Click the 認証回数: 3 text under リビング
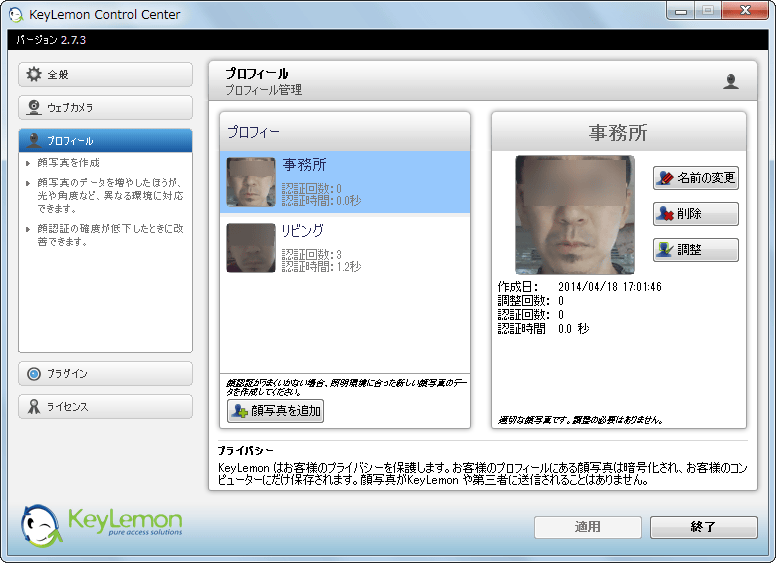 [x=312, y=255]
